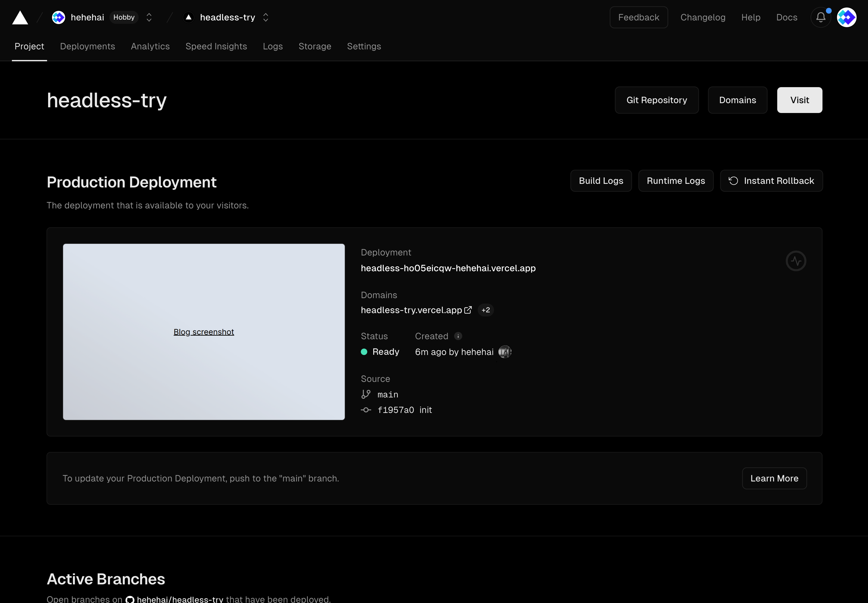
Task: Open Build Logs
Action: [601, 181]
